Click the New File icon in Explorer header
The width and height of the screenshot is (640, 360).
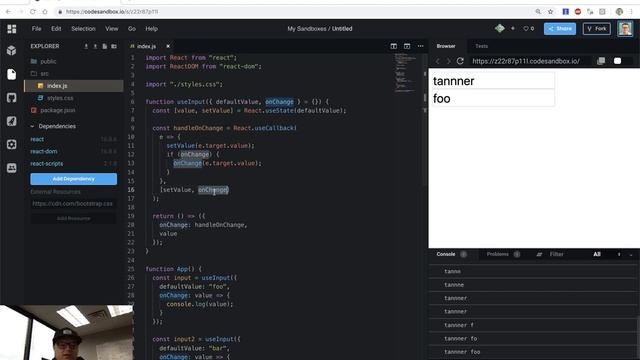pos(105,47)
